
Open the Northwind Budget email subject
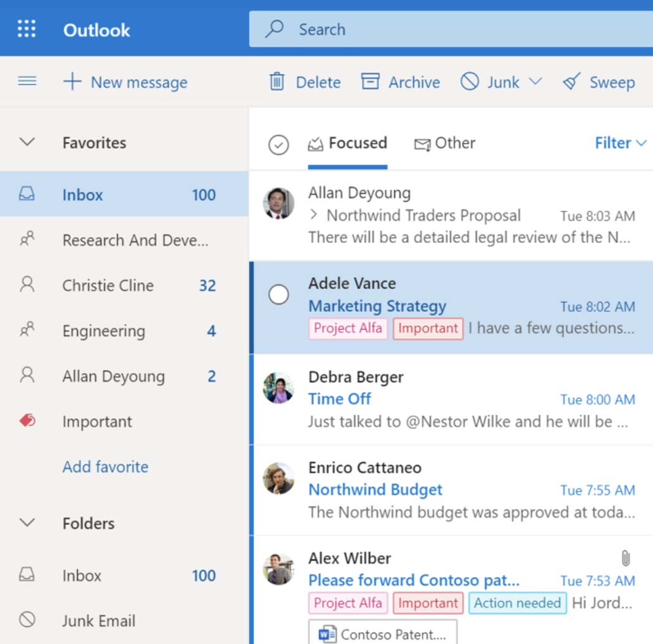pyautogui.click(x=375, y=490)
